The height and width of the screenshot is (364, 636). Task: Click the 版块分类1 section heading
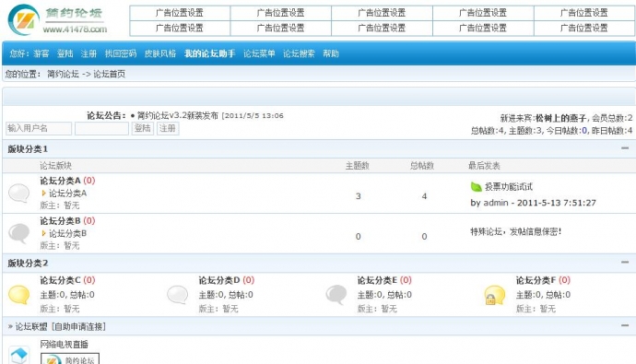(28, 149)
